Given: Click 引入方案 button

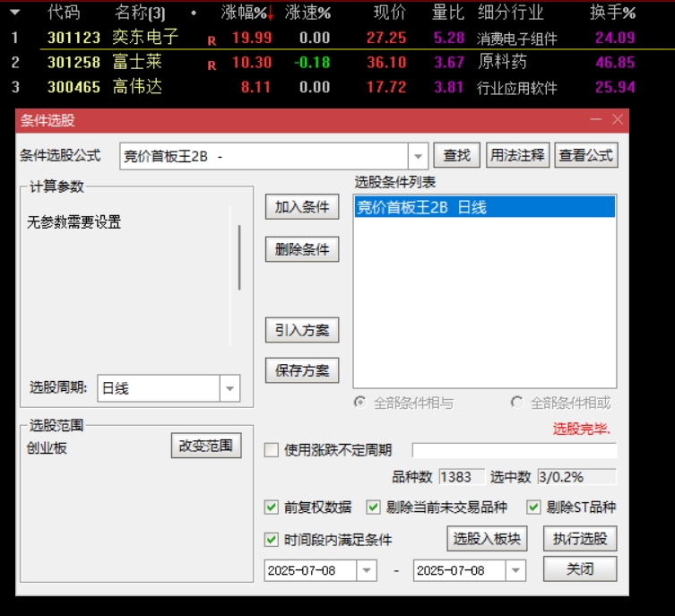Looking at the screenshot, I should (302, 330).
